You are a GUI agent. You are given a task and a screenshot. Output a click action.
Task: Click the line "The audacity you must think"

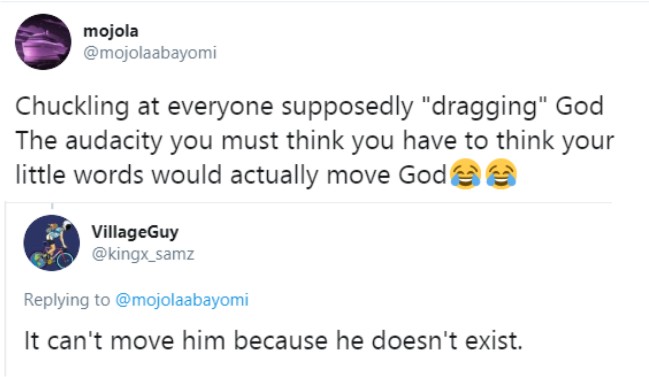click(315, 141)
